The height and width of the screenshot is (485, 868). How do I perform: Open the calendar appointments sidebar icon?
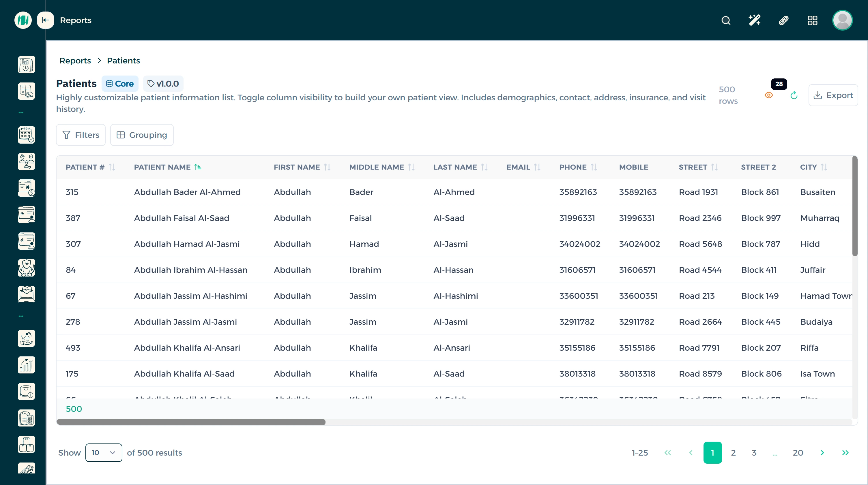[x=26, y=135]
